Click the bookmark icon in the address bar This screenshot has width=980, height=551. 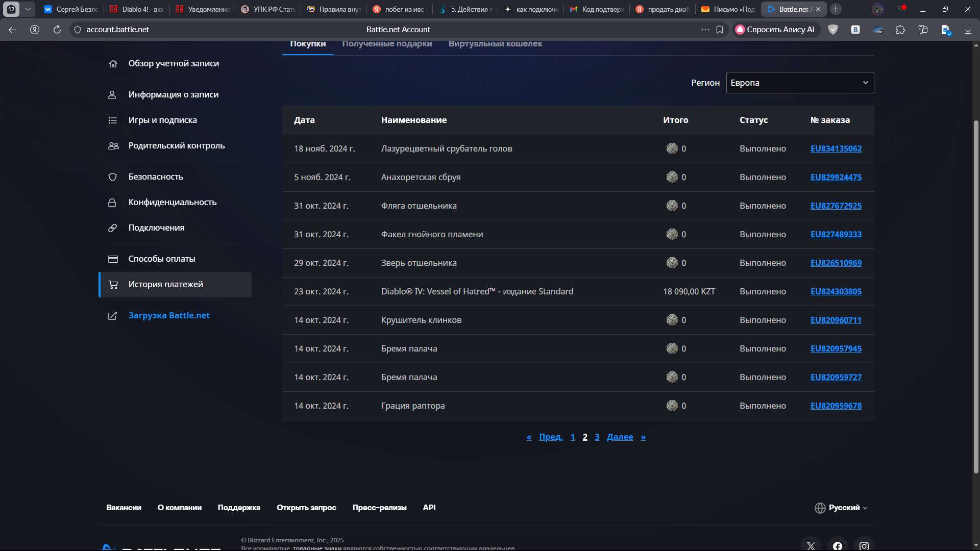point(720,30)
